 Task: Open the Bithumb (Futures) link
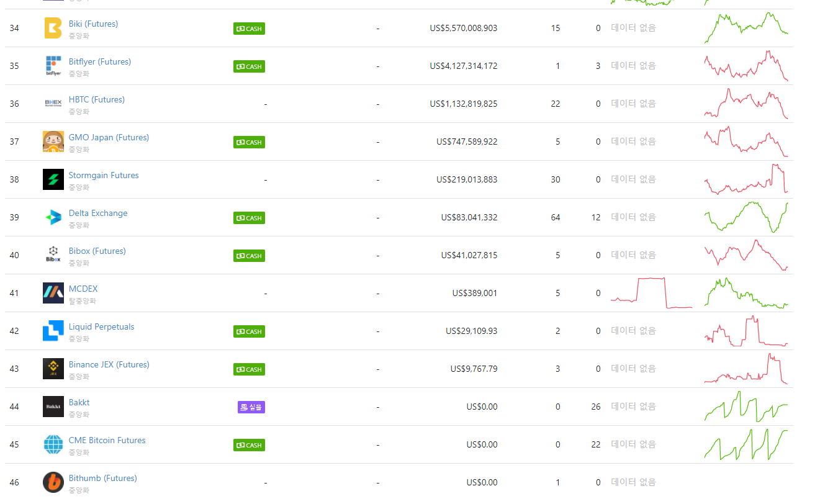[x=103, y=478]
